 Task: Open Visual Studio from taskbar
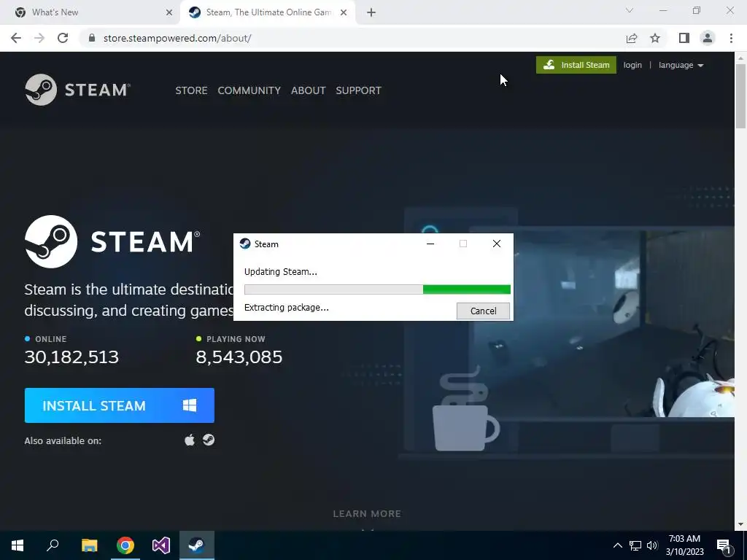[161, 545]
